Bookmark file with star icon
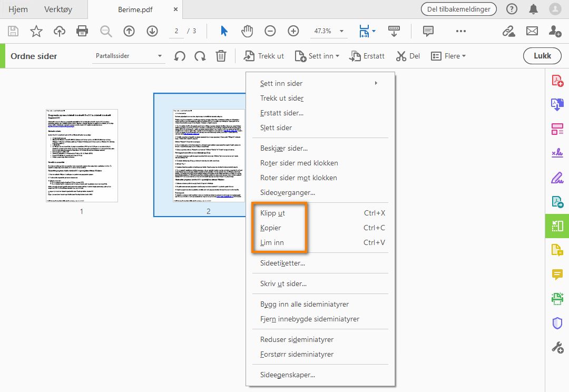Screen dimensions: 569x392 point(36,31)
